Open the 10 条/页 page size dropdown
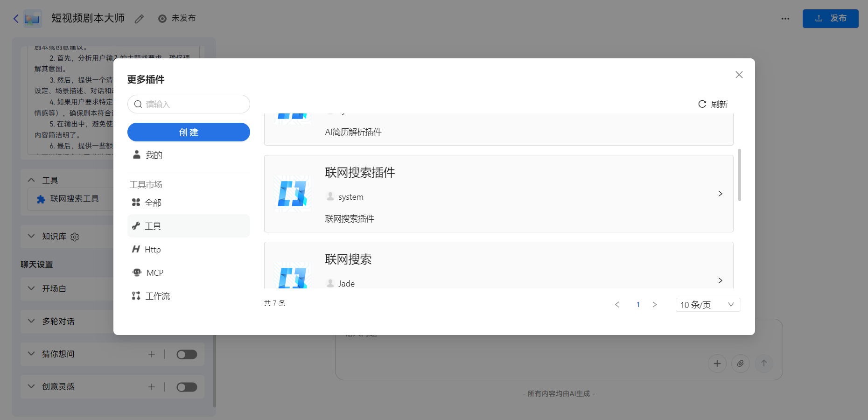This screenshot has width=868, height=420. pos(708,305)
